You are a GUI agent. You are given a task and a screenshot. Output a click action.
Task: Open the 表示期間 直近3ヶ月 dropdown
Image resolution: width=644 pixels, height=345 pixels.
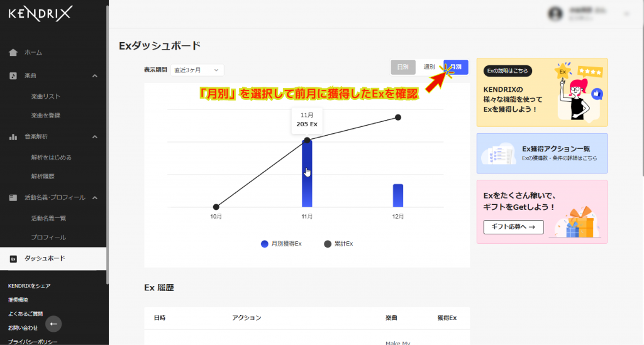tap(197, 70)
